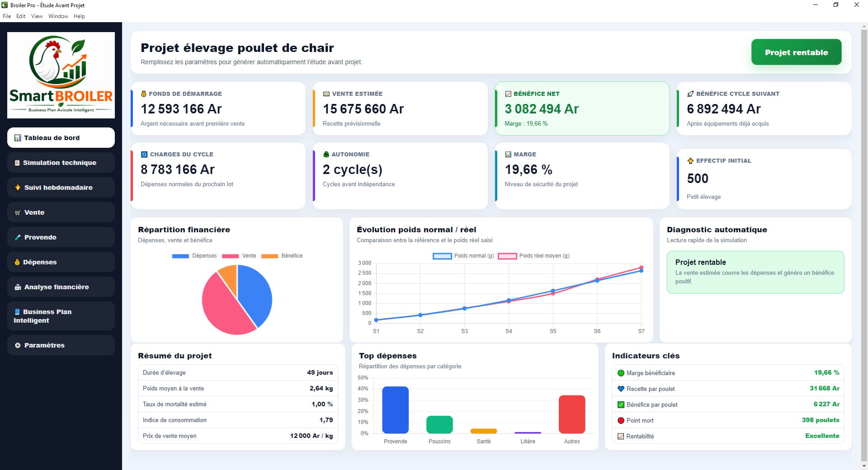The image size is (868, 470).
Task: Toggle Poids réel moyen legend entry
Action: (533, 256)
